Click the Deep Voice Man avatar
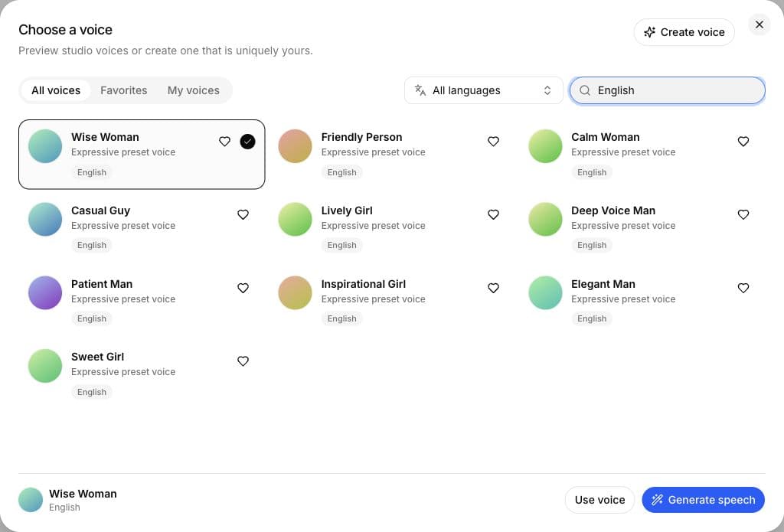 [545, 219]
